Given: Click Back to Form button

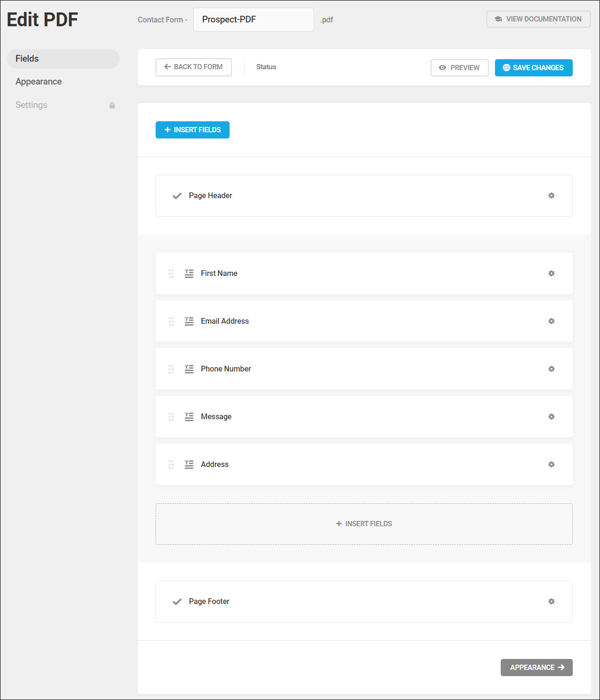Looking at the screenshot, I should click(x=194, y=67).
